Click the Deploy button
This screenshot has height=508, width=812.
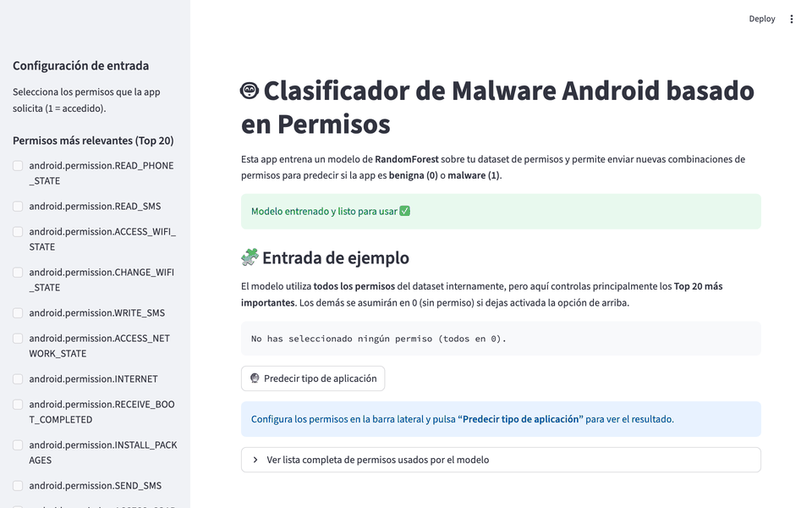(761, 19)
